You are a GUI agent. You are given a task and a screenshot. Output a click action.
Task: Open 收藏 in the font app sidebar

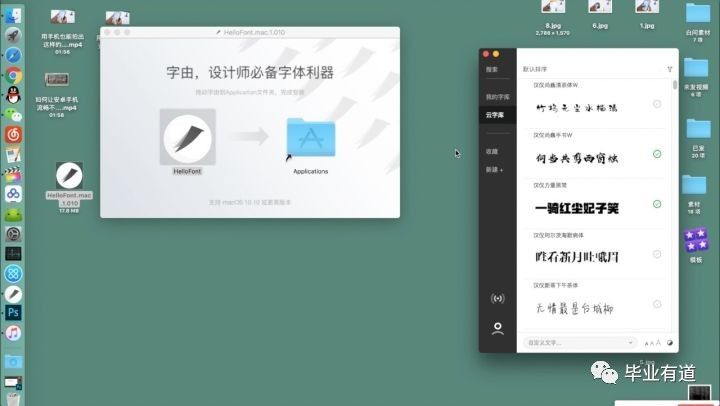point(492,151)
